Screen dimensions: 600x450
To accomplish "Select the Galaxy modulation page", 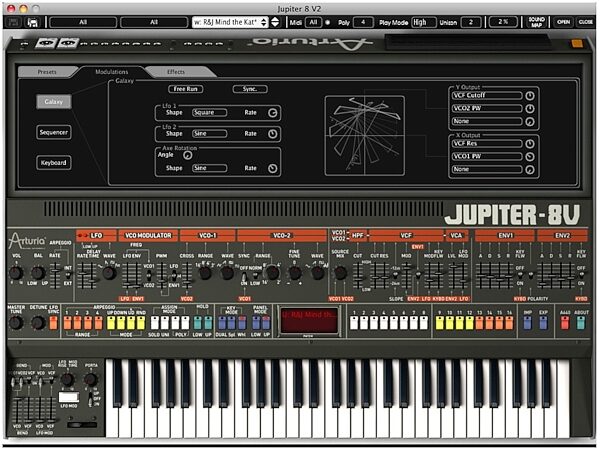I will 54,102.
